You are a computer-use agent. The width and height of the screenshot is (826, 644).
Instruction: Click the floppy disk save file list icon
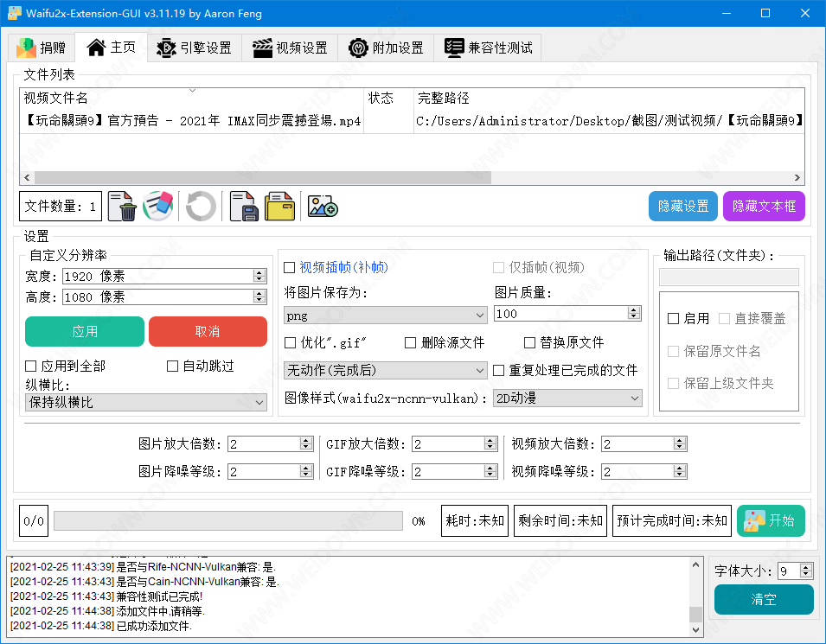coord(244,206)
